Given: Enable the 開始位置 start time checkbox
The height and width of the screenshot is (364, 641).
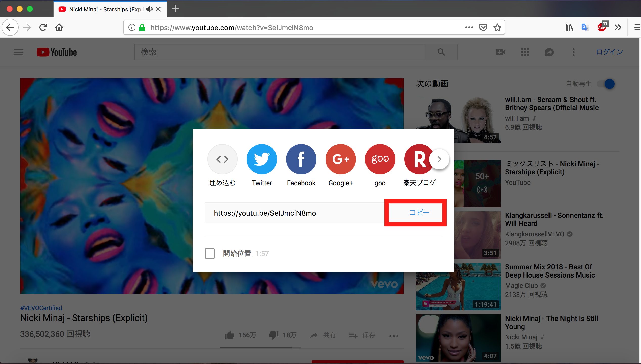Looking at the screenshot, I should coord(210,253).
